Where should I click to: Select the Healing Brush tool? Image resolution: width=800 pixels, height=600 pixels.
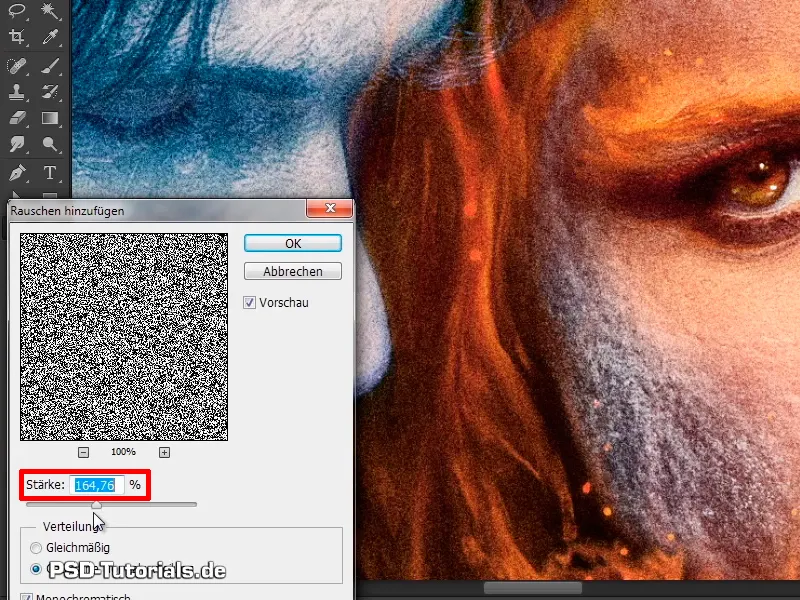coord(17,65)
